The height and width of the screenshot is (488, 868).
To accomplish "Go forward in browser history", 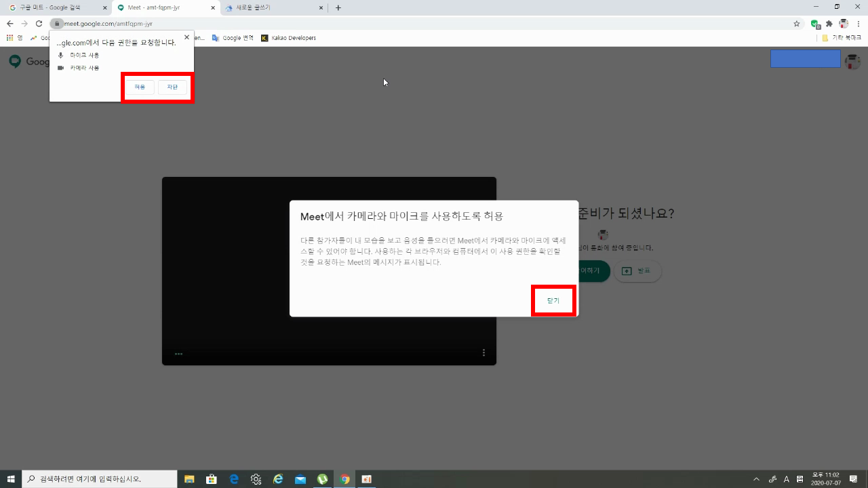I will click(24, 24).
